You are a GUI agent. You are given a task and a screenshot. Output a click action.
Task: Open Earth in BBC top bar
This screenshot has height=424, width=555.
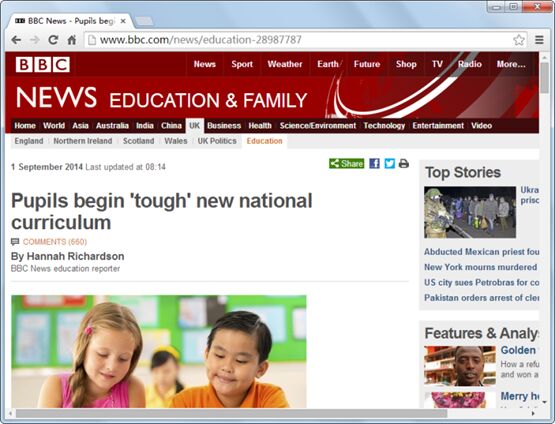(328, 64)
